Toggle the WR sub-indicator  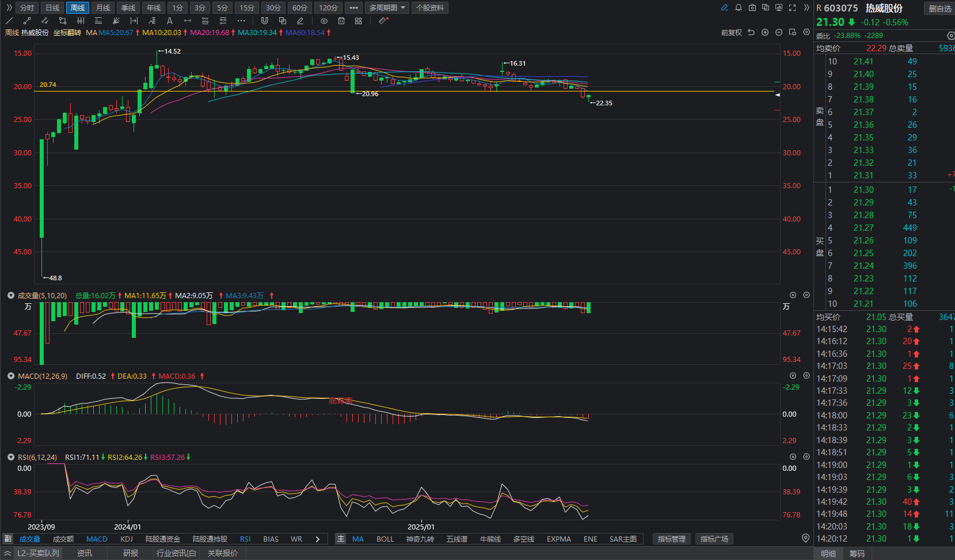point(296,539)
